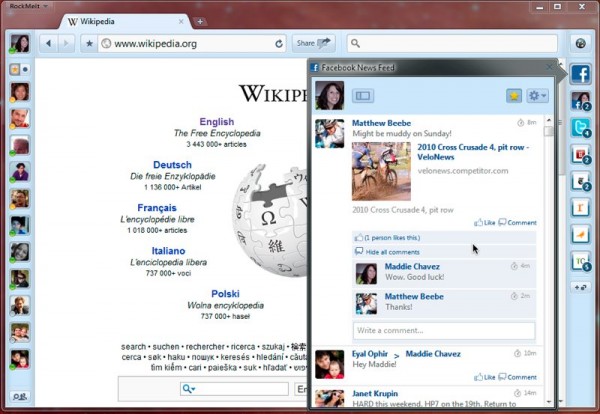600x414 pixels.
Task: Click the bookmark star beside the address bar
Action: 89,44
